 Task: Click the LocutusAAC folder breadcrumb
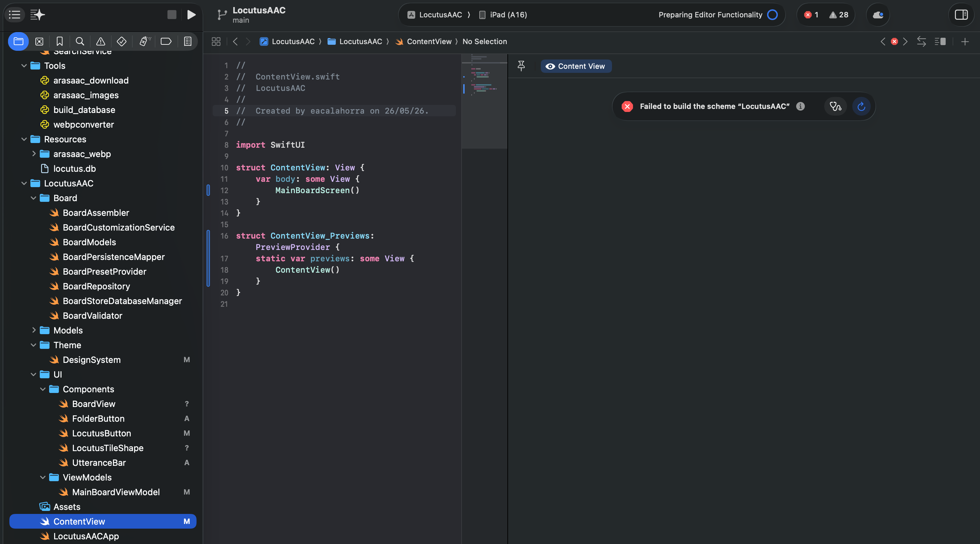click(x=355, y=41)
